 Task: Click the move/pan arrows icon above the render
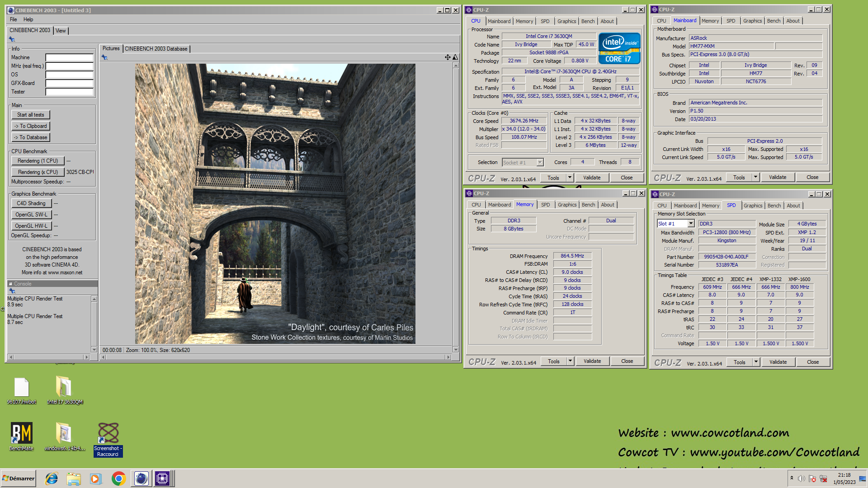[x=448, y=57]
